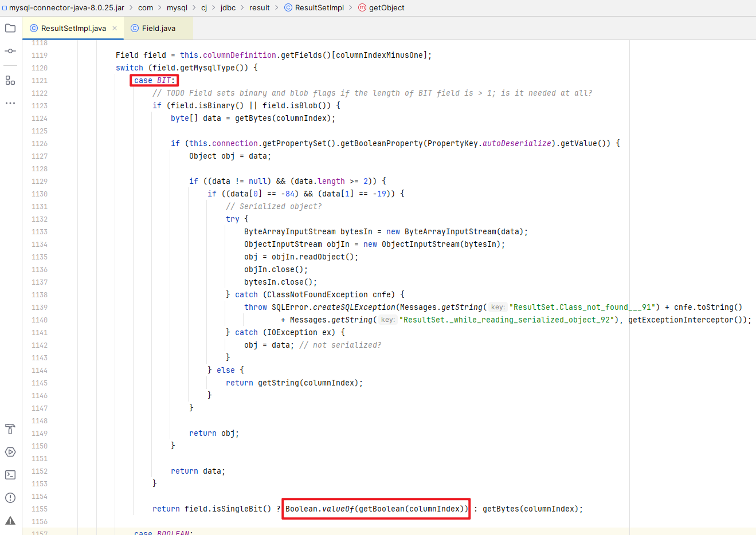
Task: Click '// Serialized object?' comment
Action: [274, 207]
